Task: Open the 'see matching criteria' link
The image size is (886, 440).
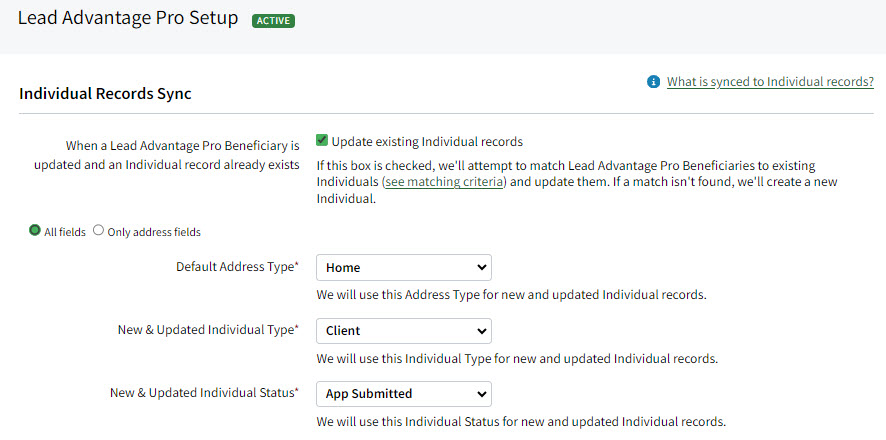Action: coord(444,182)
